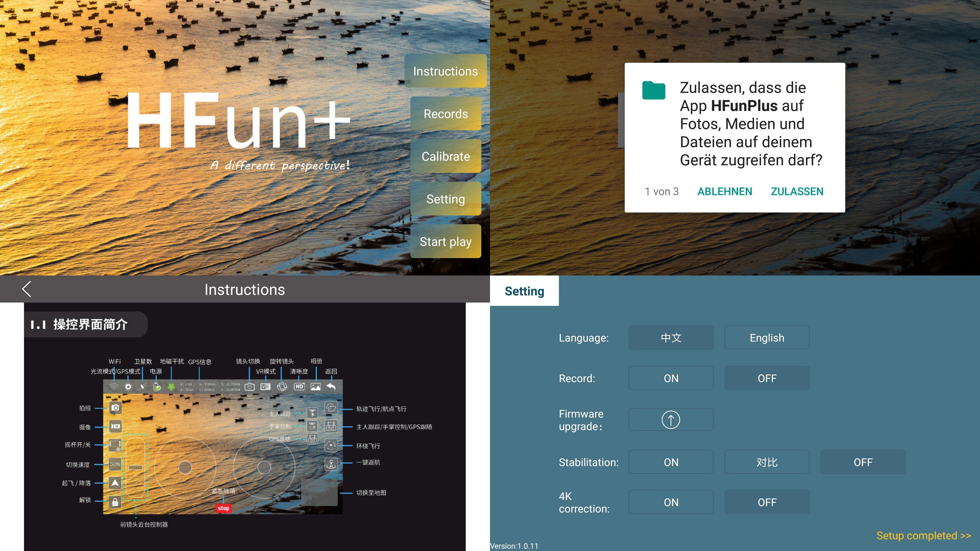This screenshot has height=551, width=980.
Task: Click the gimbal control slider in diagram
Action: click(136, 467)
